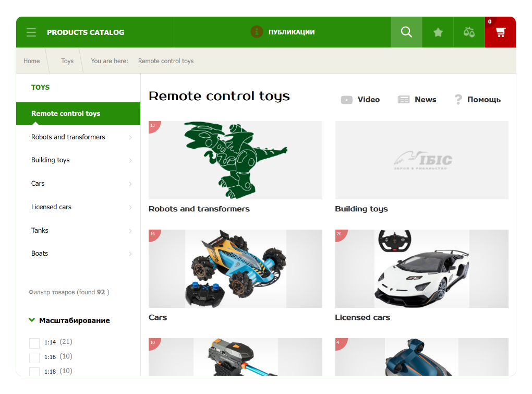Check the 1:16 scale checkbox
Image resolution: width=532 pixels, height=394 pixels.
pyautogui.click(x=34, y=357)
